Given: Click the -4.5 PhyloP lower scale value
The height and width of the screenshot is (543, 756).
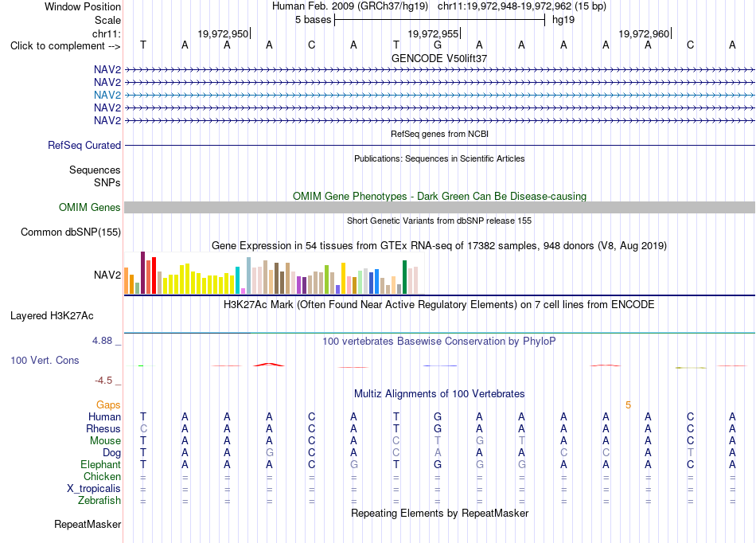Looking at the screenshot, I should pyautogui.click(x=103, y=381).
